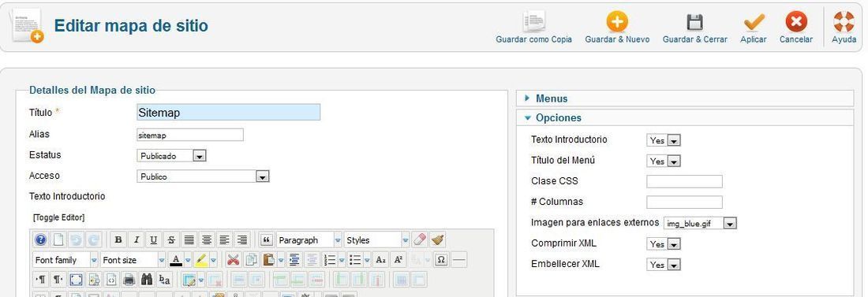The height and width of the screenshot is (297, 868).
Task: Open the Styles dropdown
Action: [x=377, y=240]
